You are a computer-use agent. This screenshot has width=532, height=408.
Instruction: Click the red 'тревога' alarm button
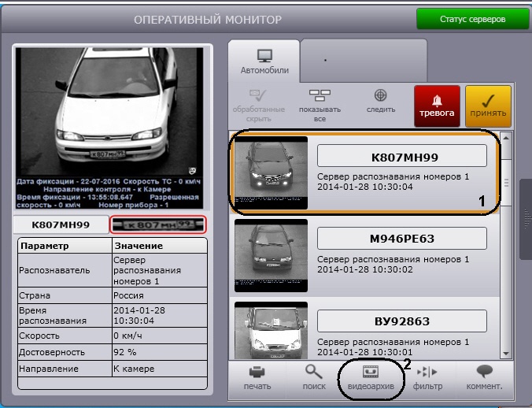click(435, 106)
